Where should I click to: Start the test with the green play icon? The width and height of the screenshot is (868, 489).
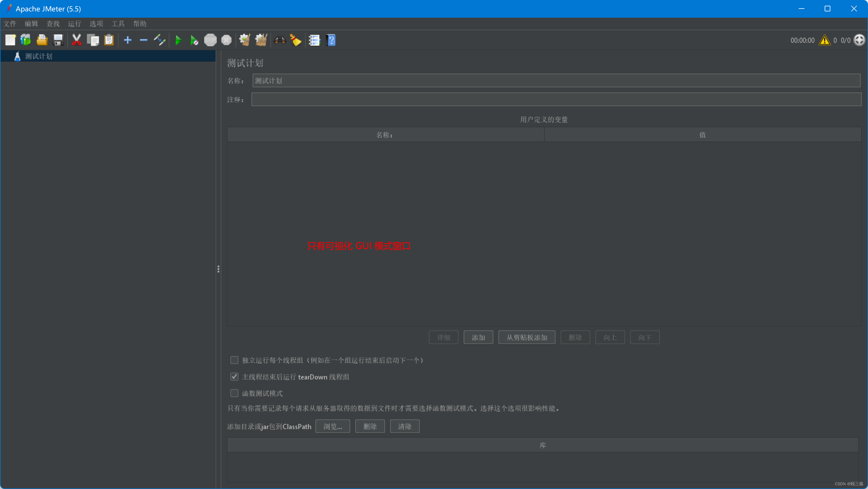tap(178, 40)
